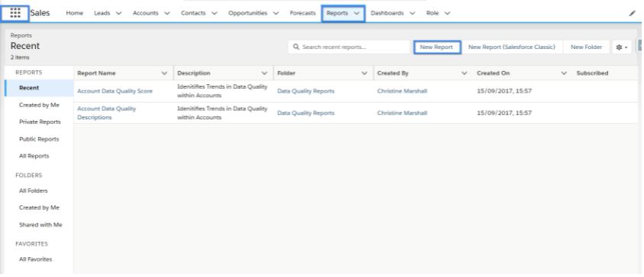Expand the Role tab dropdown chevron
This screenshot has width=644, height=277.
[x=447, y=13]
